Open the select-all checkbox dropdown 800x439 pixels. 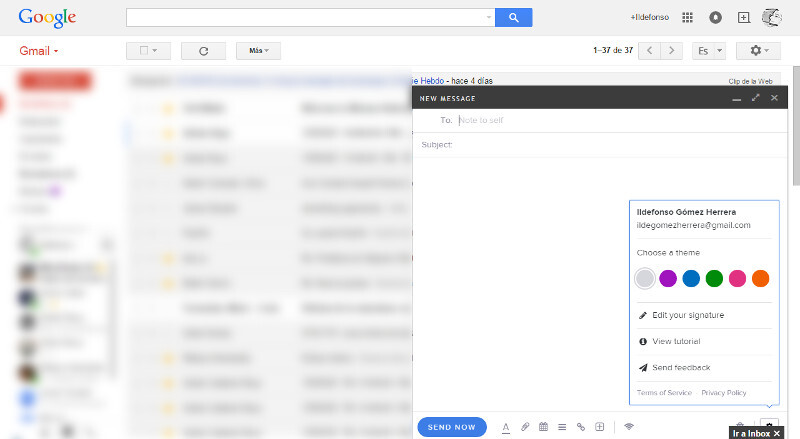coord(149,50)
